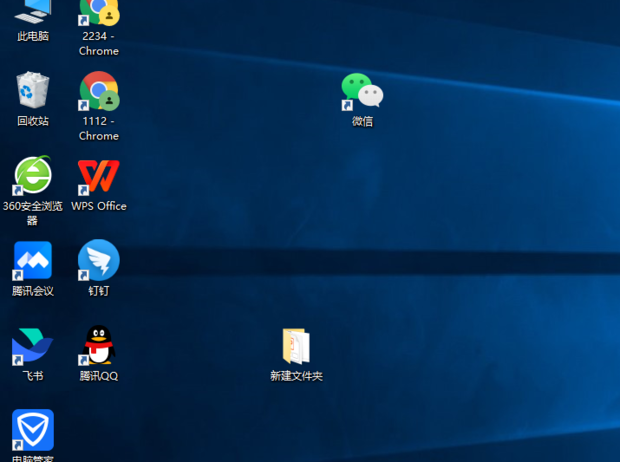Select the 新建文件夹 folder icon
Image resolution: width=620 pixels, height=462 pixels.
click(x=296, y=346)
